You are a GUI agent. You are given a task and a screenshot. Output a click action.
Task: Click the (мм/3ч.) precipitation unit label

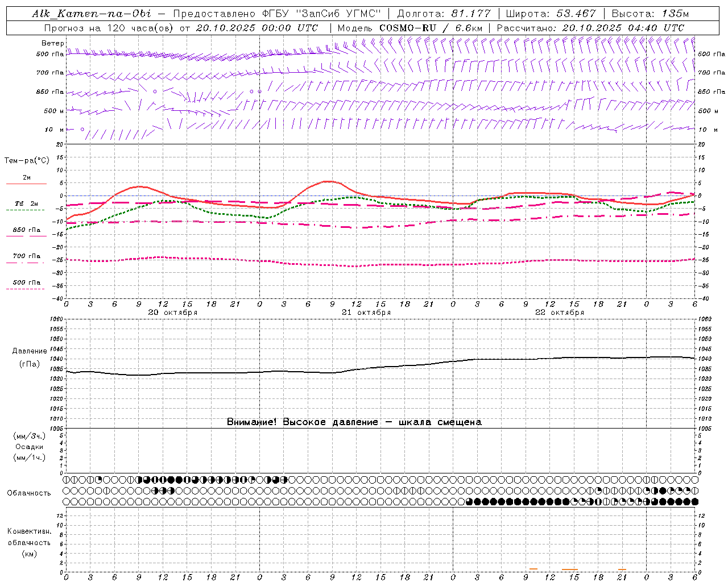[x=29, y=436]
